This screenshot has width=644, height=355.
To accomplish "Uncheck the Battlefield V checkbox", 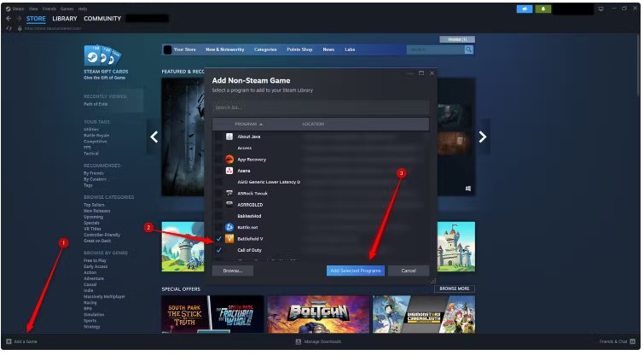I will tap(219, 239).
